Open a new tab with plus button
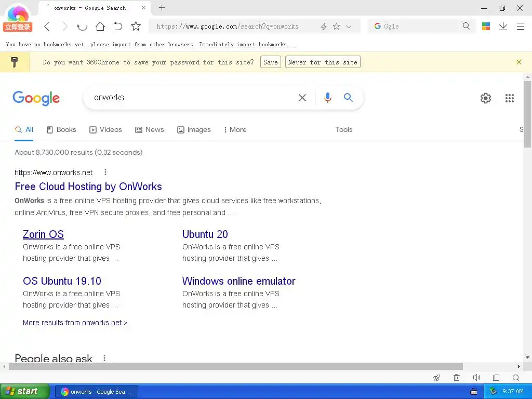Image resolution: width=532 pixels, height=399 pixels. tap(162, 7)
